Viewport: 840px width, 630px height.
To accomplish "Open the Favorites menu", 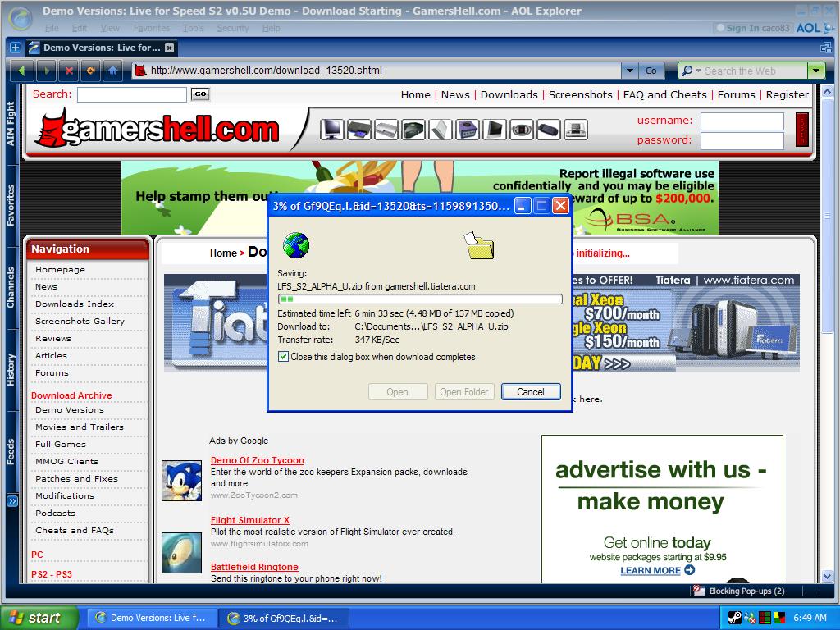I will coord(152,28).
